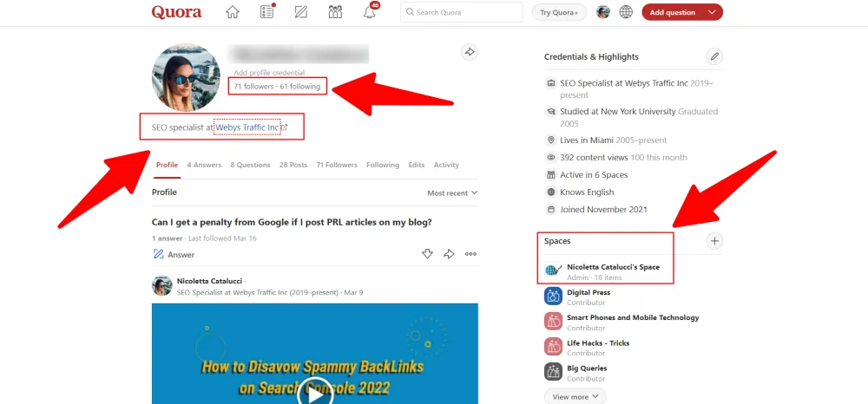
Task: Switch to the 8 Questions tab
Action: (x=250, y=165)
